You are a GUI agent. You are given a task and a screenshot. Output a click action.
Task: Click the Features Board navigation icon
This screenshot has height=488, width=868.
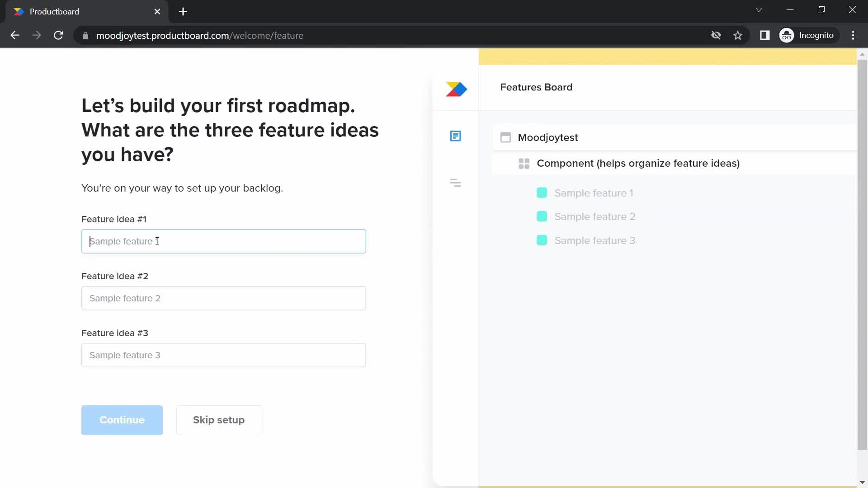(x=455, y=136)
